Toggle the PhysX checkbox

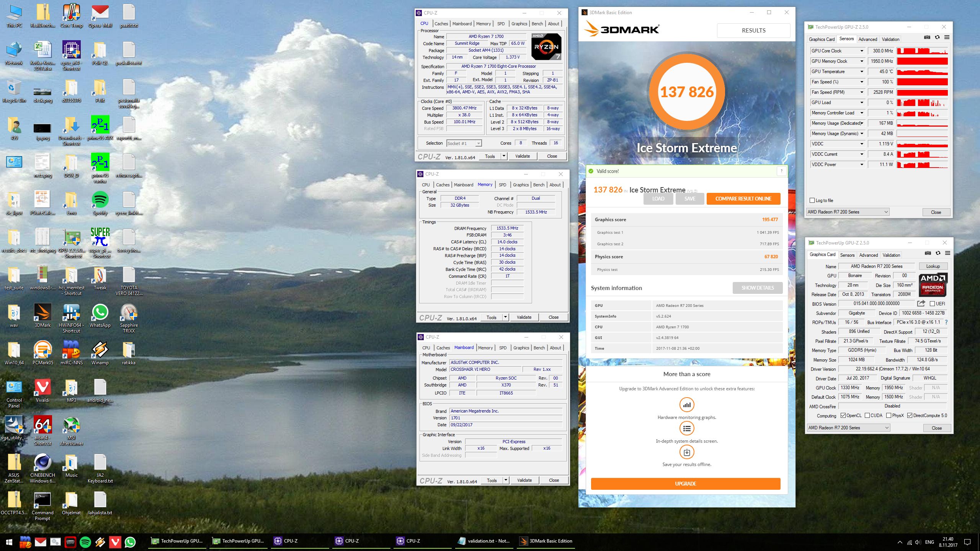889,416
